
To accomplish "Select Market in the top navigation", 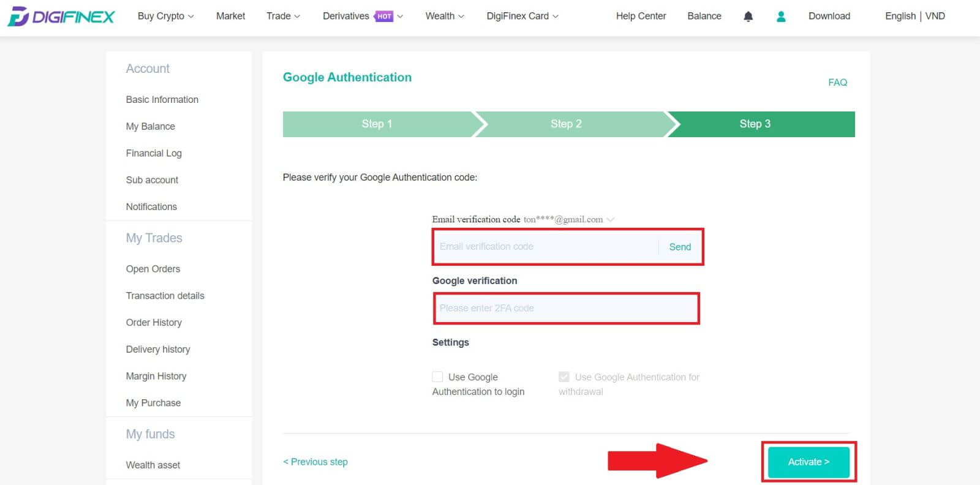I will (230, 16).
